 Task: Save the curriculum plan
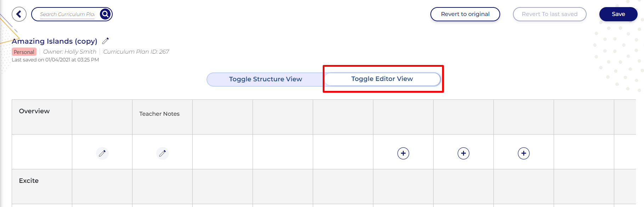(x=618, y=14)
